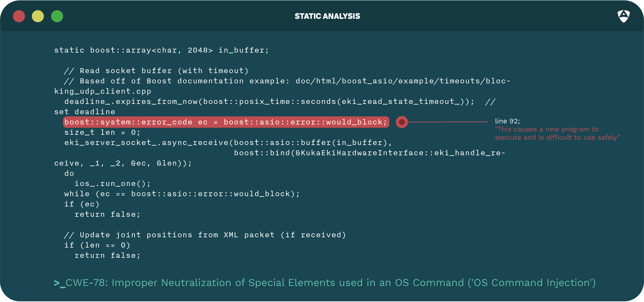644x302 pixels.
Task: Click the eki_server_socket_.async_receive line
Action: (228, 143)
